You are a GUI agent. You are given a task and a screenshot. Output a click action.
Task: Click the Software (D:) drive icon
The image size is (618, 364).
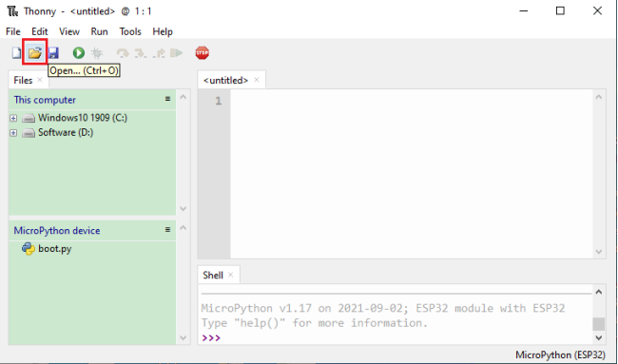click(x=29, y=133)
